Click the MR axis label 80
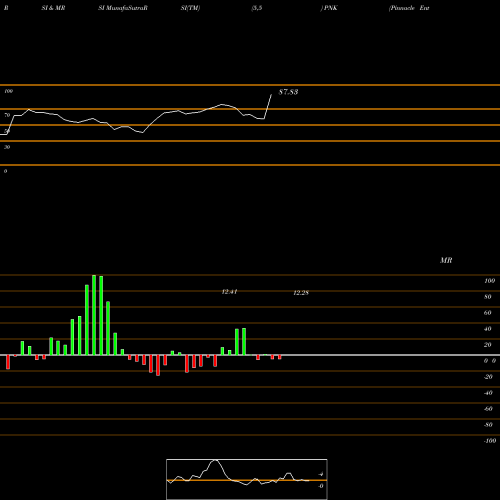This screenshot has height=500, width=500. coord(488,297)
